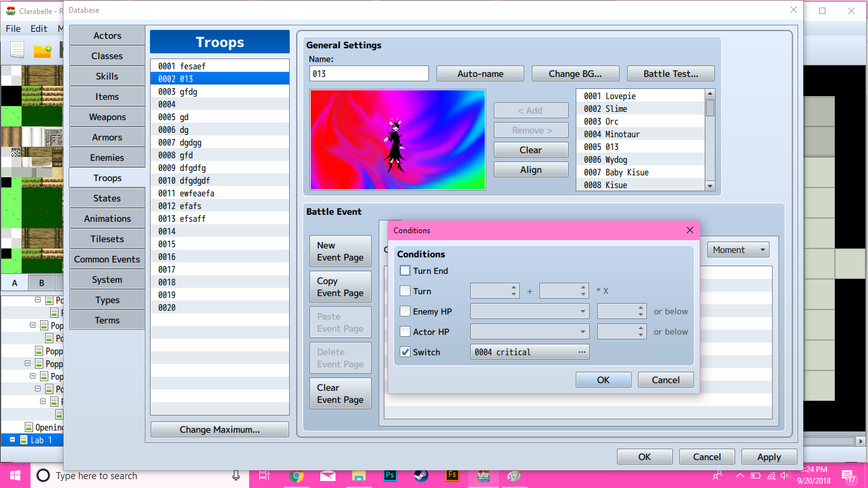
Task: Open Task View on the taskbar
Action: click(x=264, y=475)
